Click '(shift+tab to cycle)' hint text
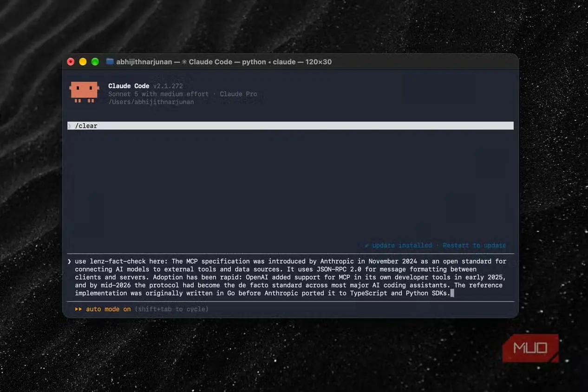 (x=171, y=309)
